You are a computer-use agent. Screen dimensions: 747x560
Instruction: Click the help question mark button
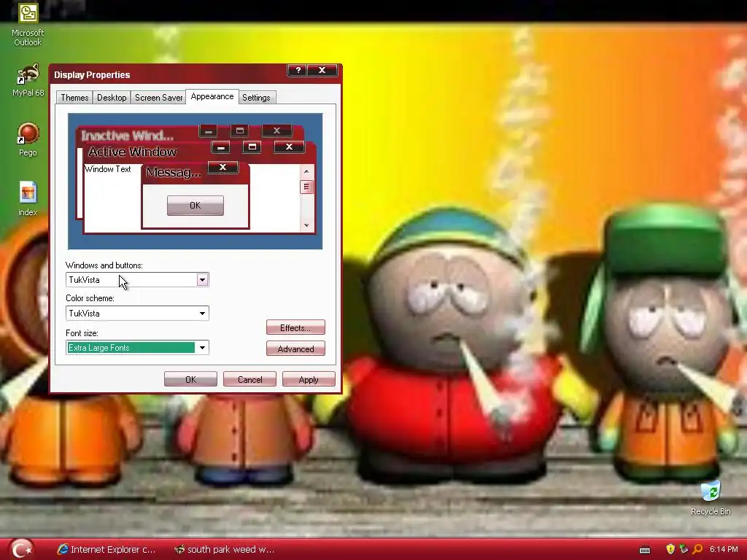(298, 70)
